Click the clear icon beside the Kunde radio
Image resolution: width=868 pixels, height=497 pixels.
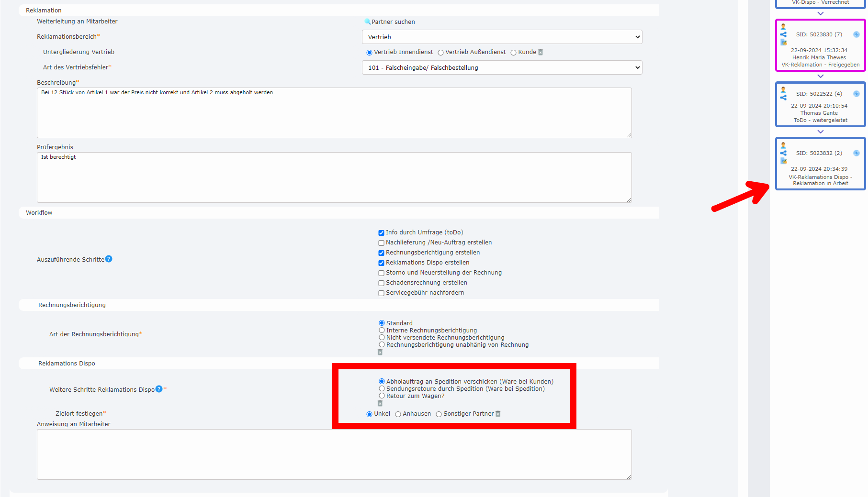(541, 52)
